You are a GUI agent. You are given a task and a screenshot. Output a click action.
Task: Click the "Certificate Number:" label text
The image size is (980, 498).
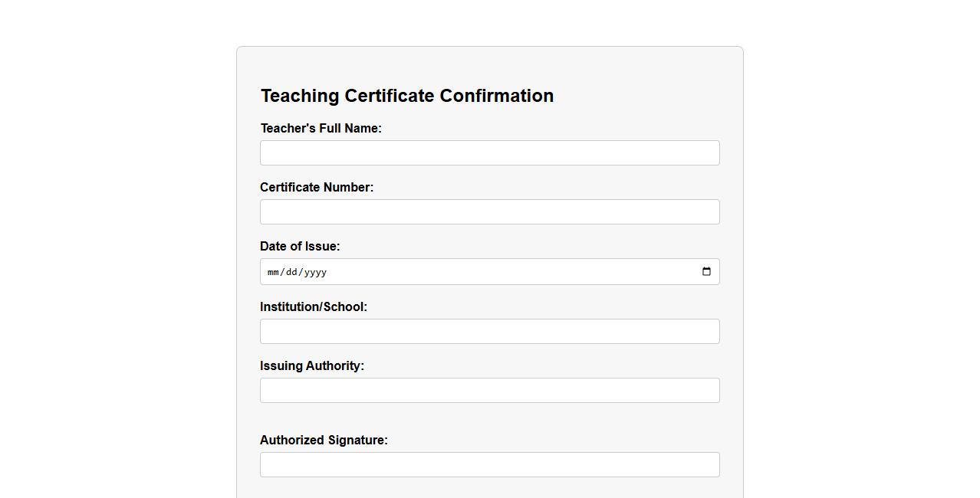[317, 187]
